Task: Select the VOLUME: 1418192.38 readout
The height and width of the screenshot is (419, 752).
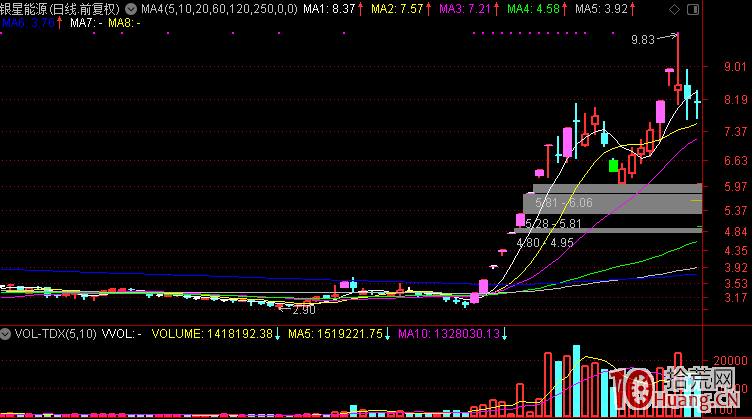Action: (212, 334)
